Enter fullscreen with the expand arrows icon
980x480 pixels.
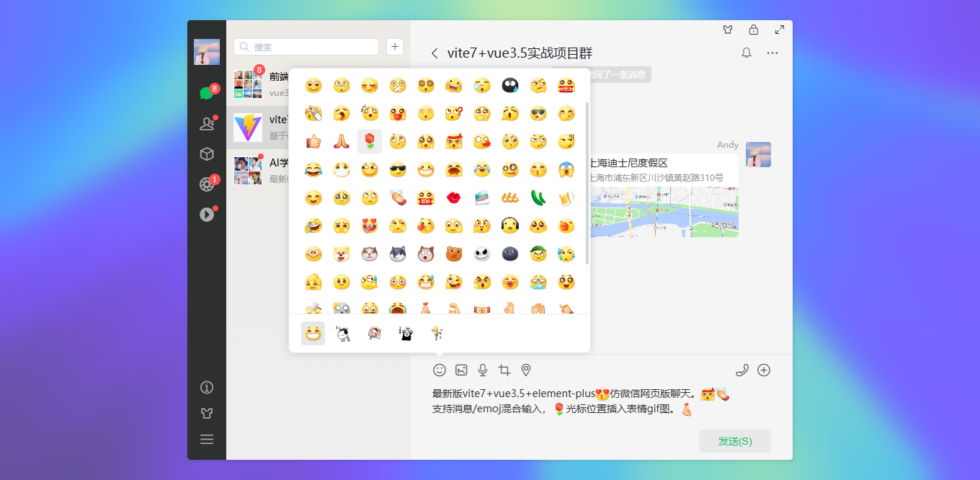tap(780, 30)
